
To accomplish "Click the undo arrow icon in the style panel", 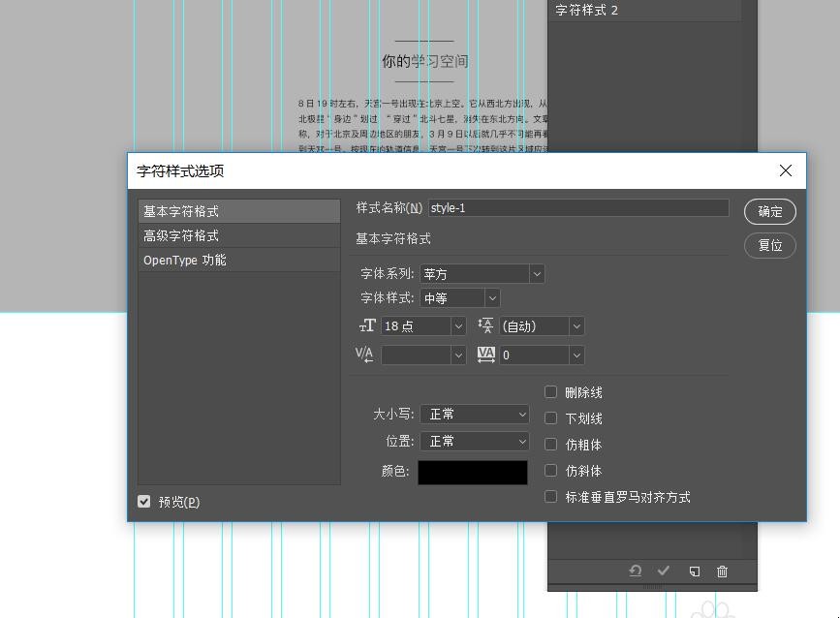I will [x=636, y=572].
